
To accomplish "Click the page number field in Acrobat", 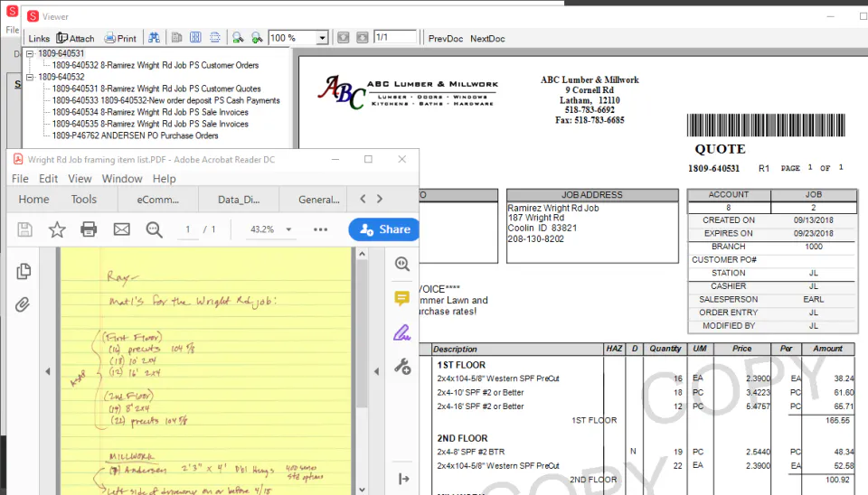I will pyautogui.click(x=188, y=229).
